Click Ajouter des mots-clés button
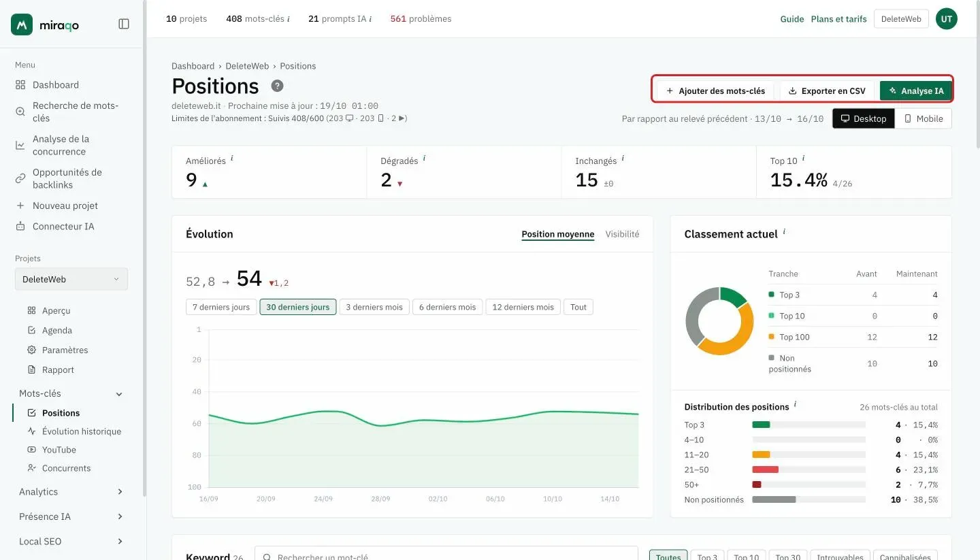 click(716, 91)
